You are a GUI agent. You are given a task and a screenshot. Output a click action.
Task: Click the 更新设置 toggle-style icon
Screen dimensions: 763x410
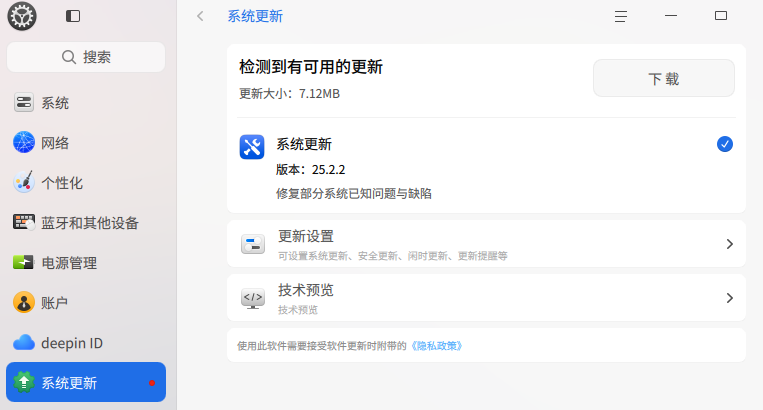[x=253, y=244]
